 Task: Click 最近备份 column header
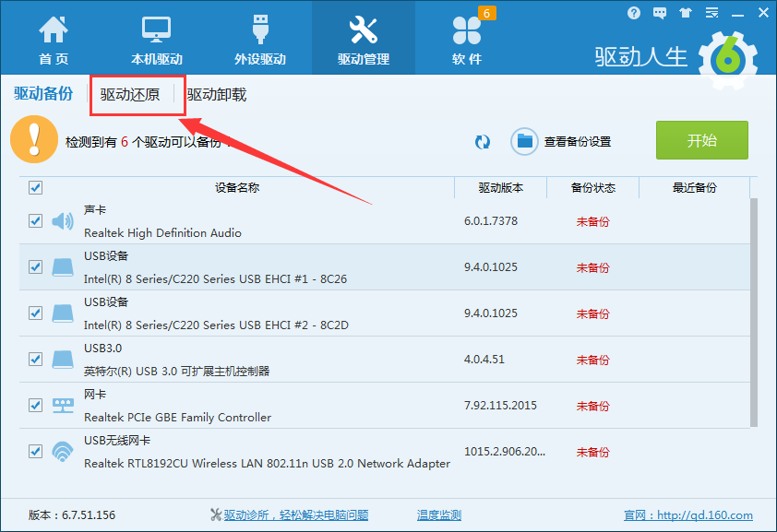pyautogui.click(x=694, y=187)
